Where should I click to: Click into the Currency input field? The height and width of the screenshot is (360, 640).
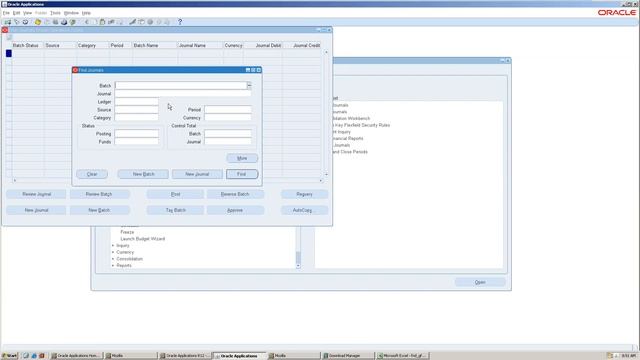click(228, 118)
